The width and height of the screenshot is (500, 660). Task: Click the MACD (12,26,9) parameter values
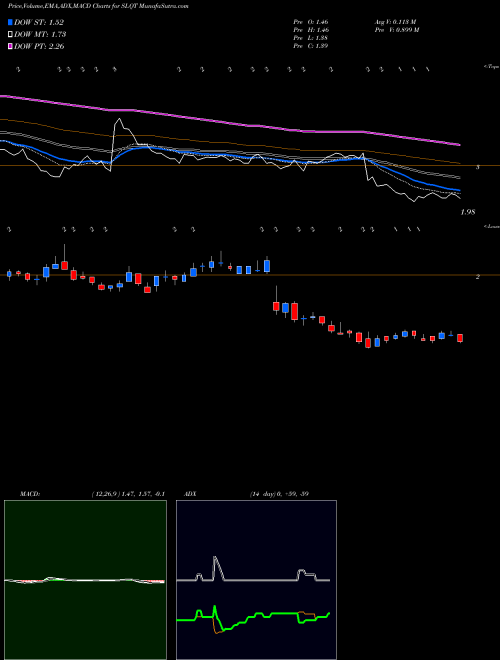coord(128,494)
